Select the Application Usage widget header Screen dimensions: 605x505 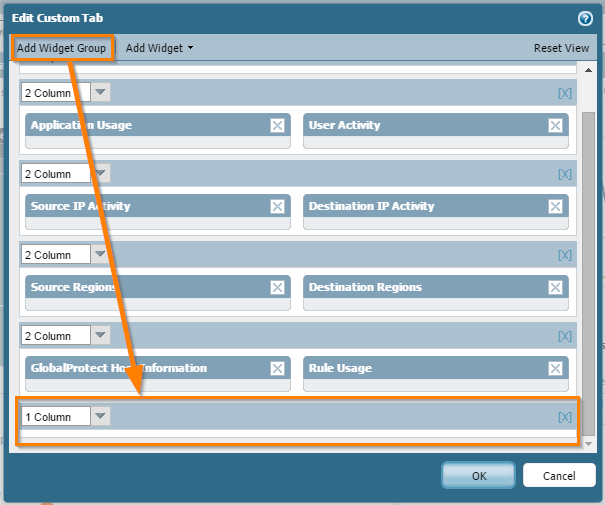158,125
